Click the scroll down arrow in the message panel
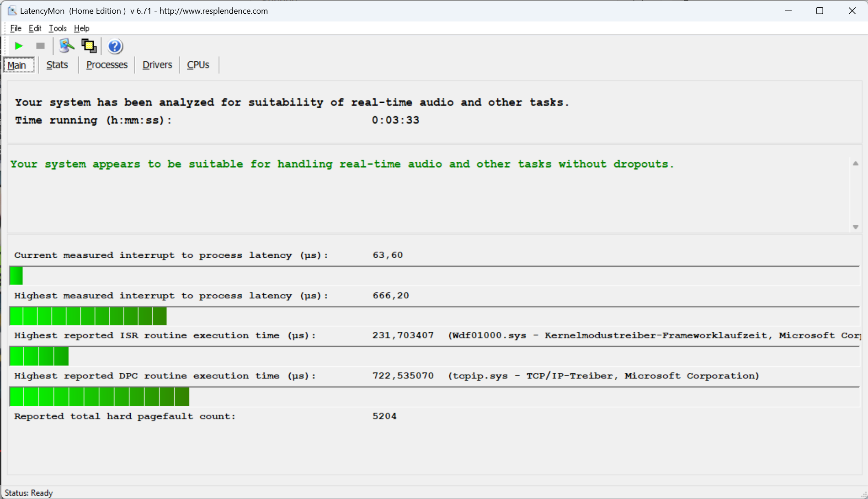Screen dimensions: 868x499 (x=856, y=227)
